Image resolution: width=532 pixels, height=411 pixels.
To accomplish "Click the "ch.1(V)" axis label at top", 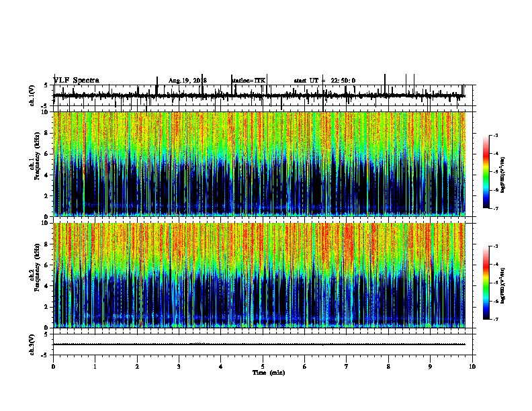I will coord(32,95).
